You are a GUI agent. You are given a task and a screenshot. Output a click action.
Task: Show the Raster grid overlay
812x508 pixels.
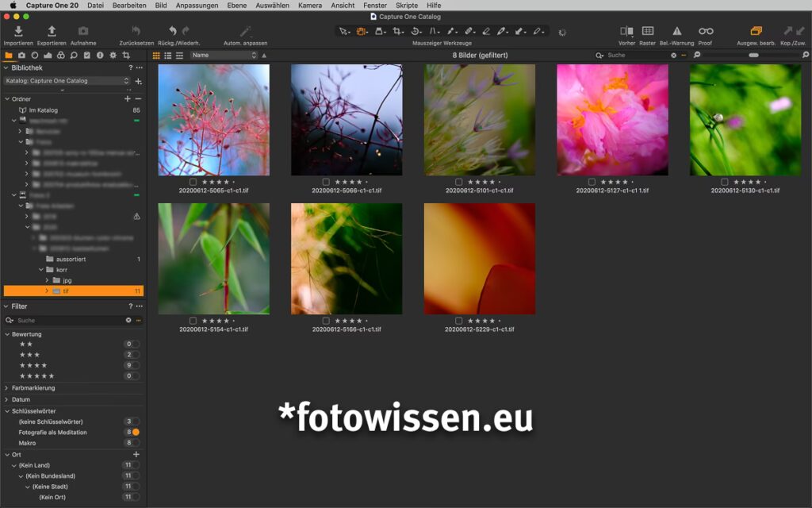click(x=648, y=31)
